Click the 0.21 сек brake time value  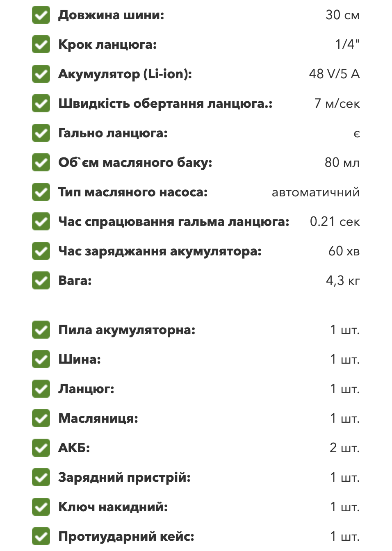[335, 221]
